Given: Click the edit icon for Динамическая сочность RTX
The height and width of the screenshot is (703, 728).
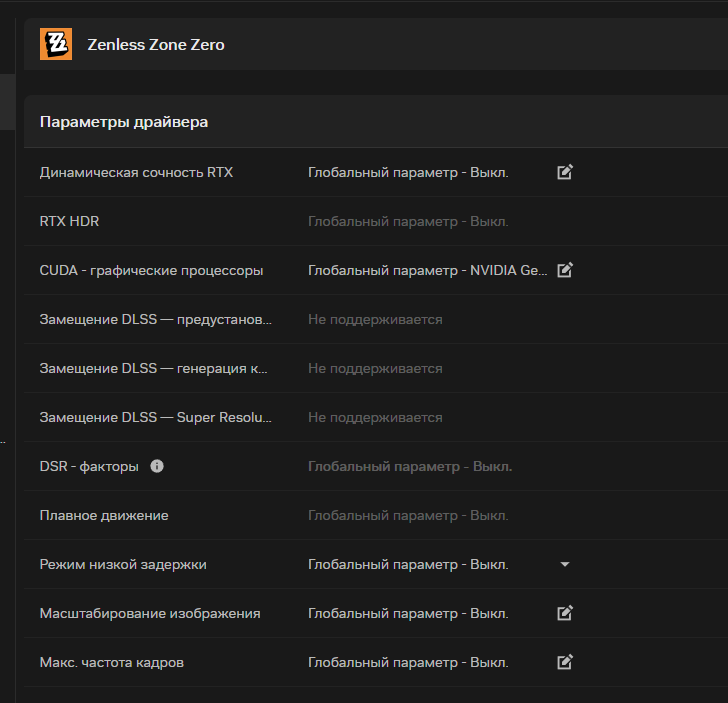Looking at the screenshot, I should pos(565,172).
